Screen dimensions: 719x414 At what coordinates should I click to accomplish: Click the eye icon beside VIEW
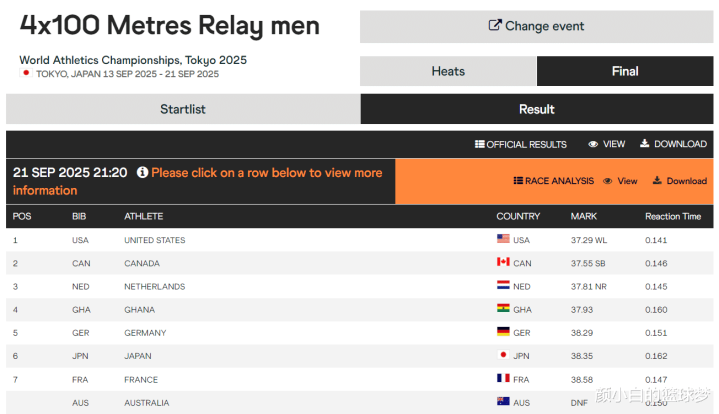click(593, 144)
